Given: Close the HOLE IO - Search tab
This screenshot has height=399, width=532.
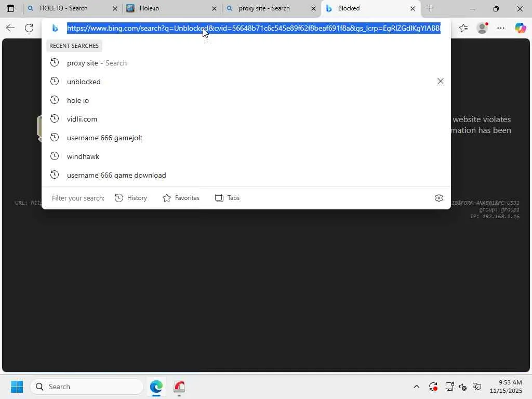Looking at the screenshot, I should coord(115,8).
